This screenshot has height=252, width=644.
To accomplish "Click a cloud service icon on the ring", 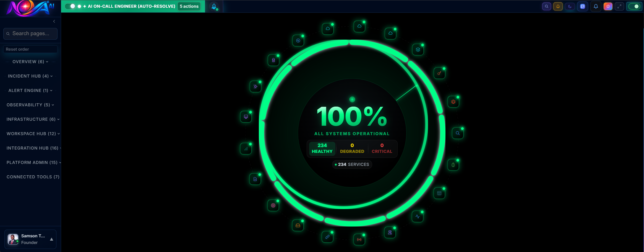I will pyautogui.click(x=359, y=26).
